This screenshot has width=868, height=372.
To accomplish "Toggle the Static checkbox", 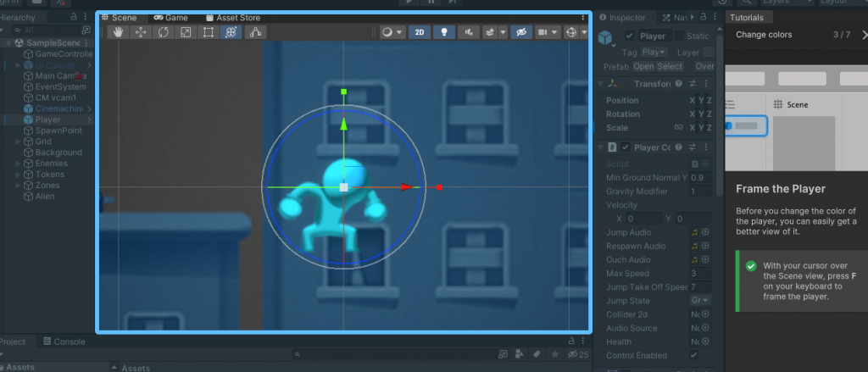I will (x=679, y=36).
